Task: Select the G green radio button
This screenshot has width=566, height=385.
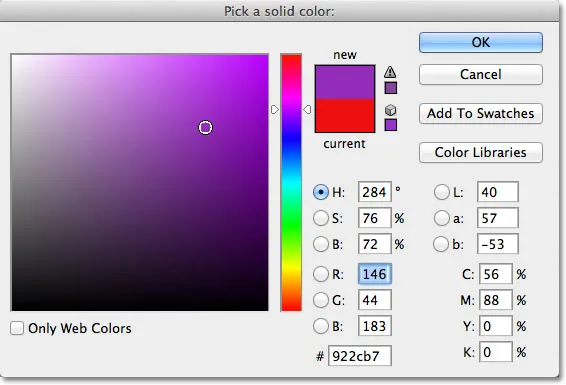Action: point(321,300)
